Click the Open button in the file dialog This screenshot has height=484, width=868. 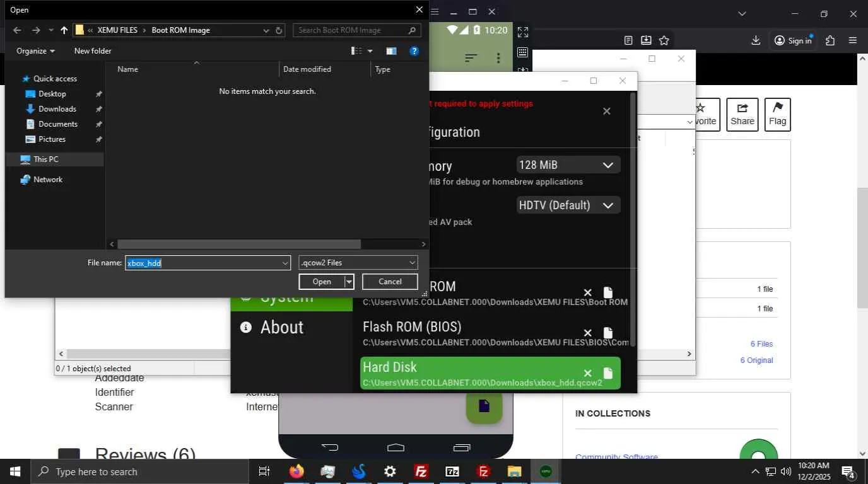click(x=322, y=282)
